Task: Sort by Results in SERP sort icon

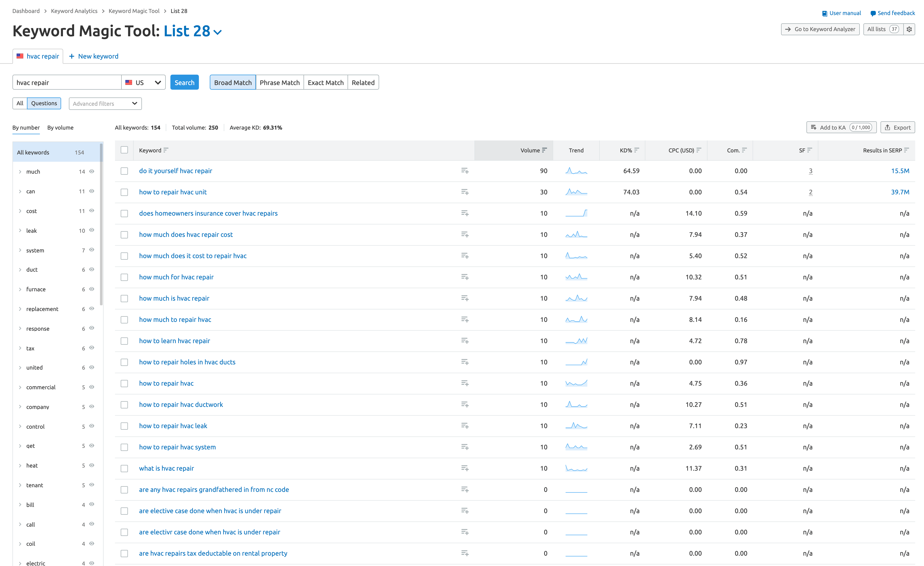Action: tap(906, 150)
